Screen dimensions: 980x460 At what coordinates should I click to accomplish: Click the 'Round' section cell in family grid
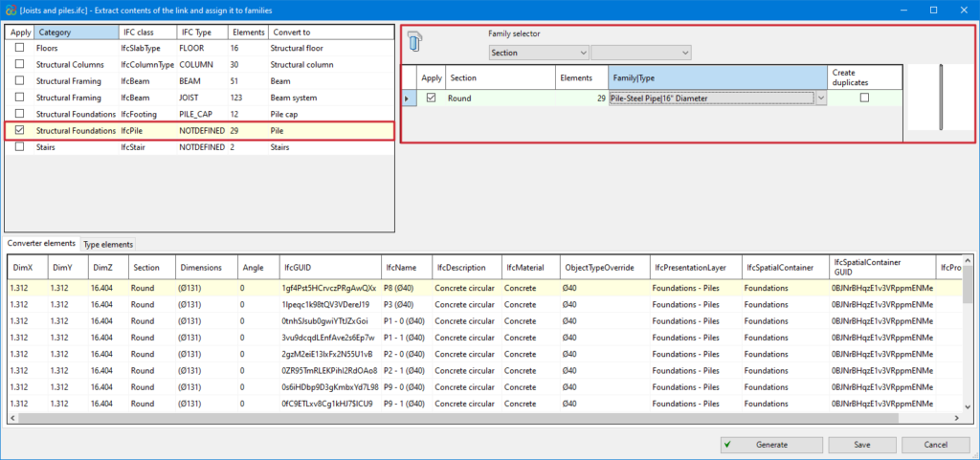click(500, 98)
